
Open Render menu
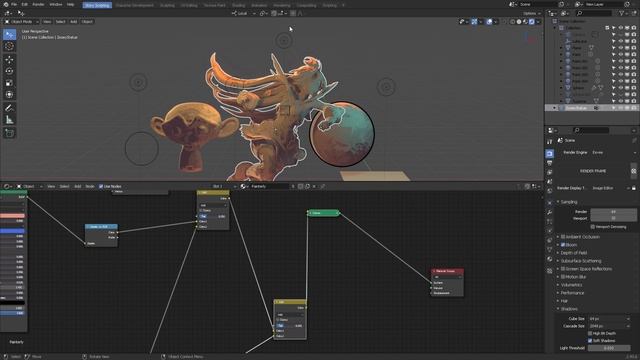[38, 4]
